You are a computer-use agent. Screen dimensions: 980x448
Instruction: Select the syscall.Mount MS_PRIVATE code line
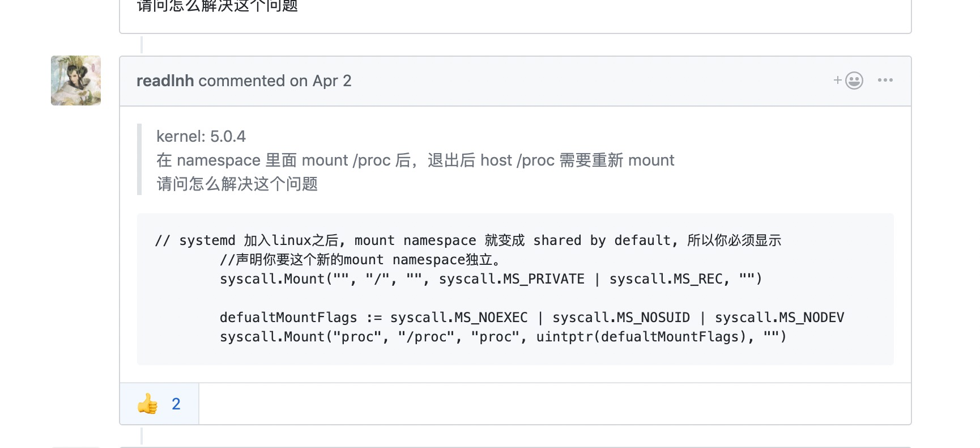tap(491, 278)
